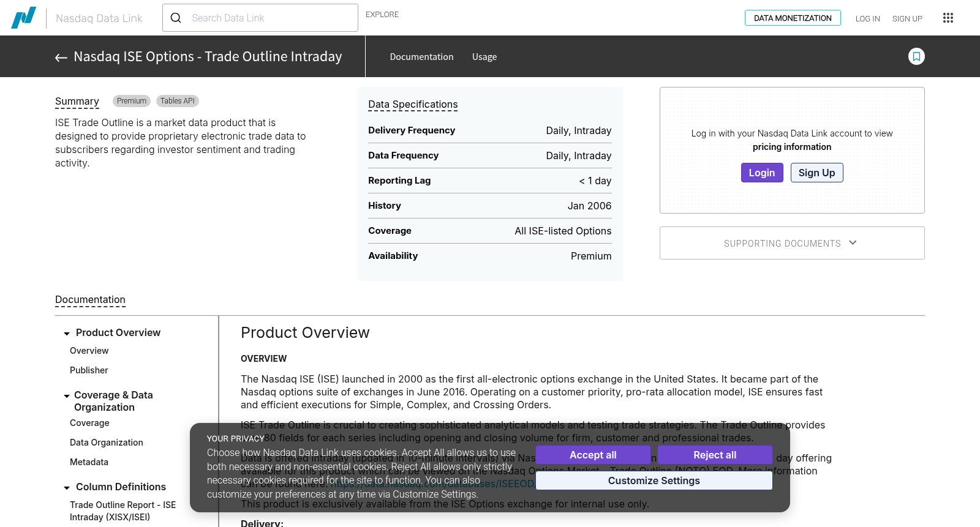Screen dimensions: 980x527
Task: Open the Explore menu
Action: [382, 14]
